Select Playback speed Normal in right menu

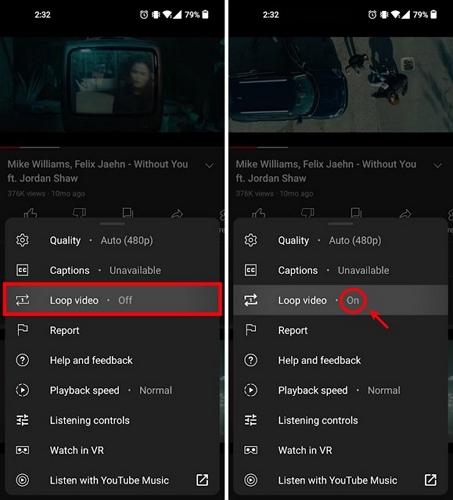[x=340, y=390]
